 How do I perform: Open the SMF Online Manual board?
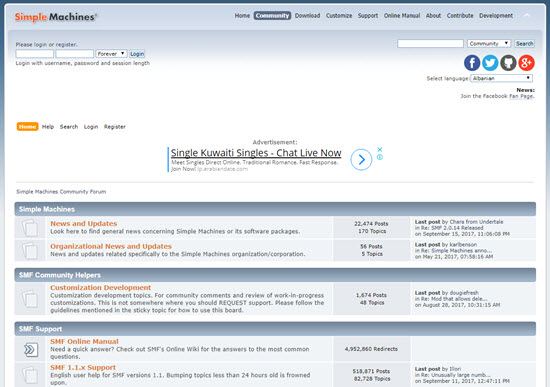84,341
